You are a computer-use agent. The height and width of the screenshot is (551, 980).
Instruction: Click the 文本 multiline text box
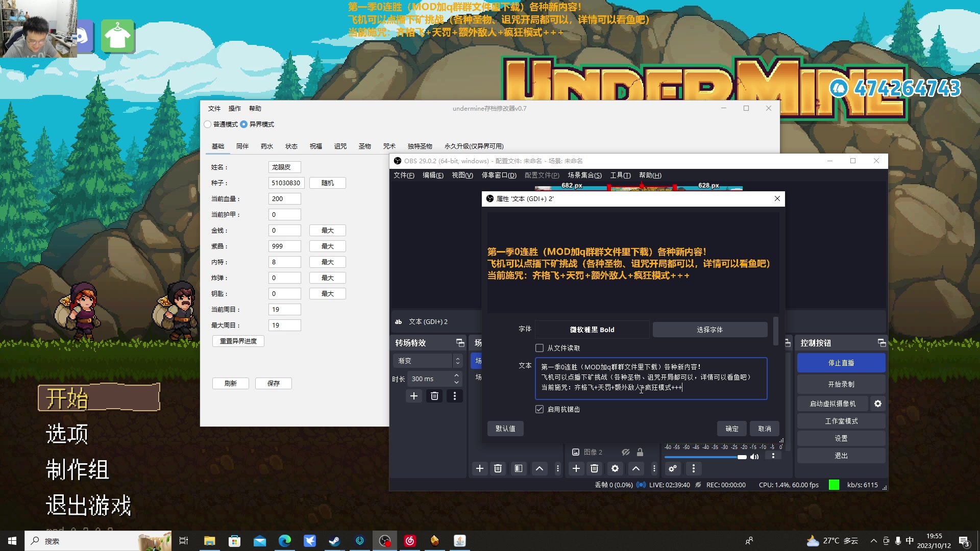pos(651,378)
